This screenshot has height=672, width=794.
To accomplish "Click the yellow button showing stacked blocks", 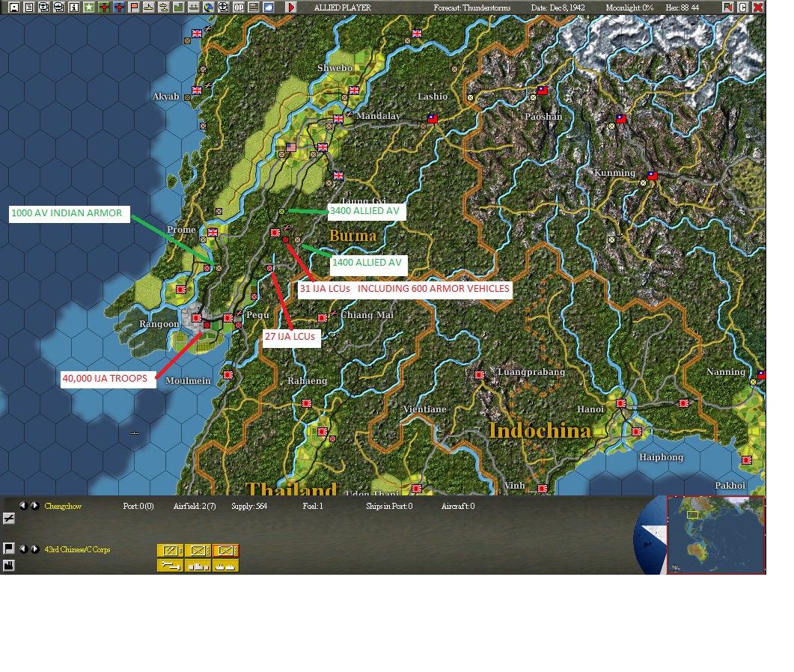I will (198, 566).
